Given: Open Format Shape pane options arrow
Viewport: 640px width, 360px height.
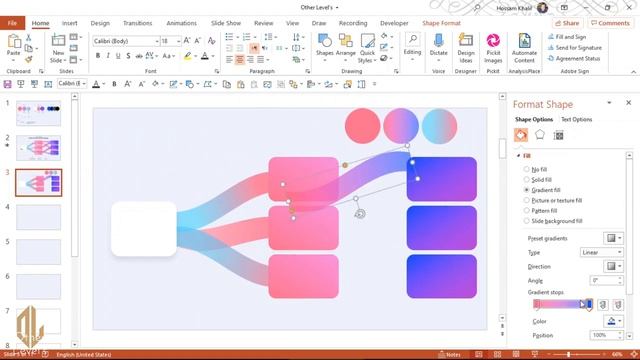Looking at the screenshot, I should tap(609, 103).
